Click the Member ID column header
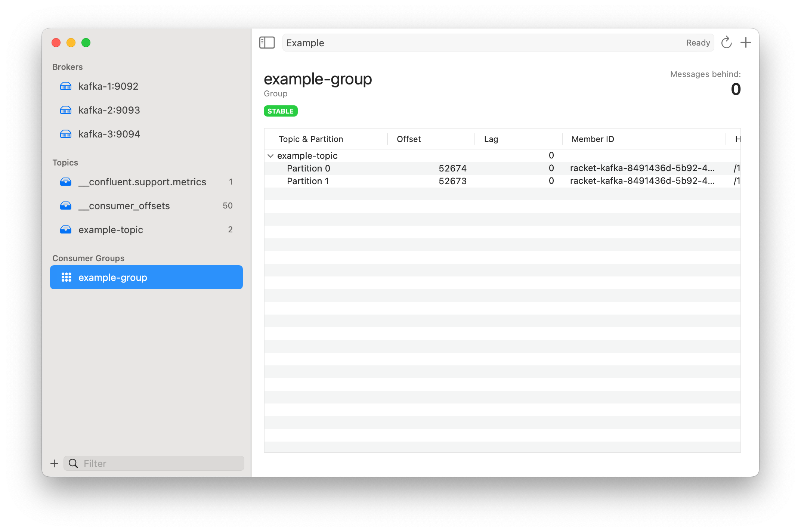Viewport: 801px width, 532px height. [644, 139]
